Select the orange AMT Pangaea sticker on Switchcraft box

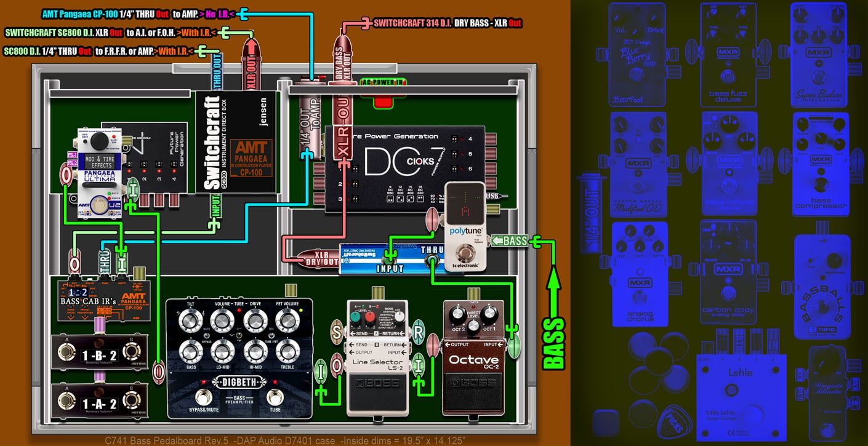(x=252, y=157)
